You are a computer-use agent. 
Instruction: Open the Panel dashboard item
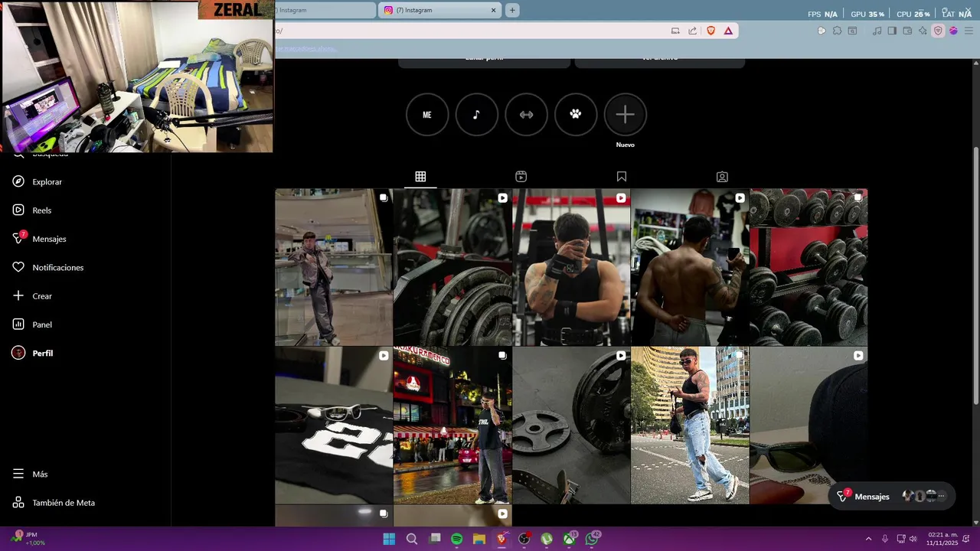pos(32,324)
